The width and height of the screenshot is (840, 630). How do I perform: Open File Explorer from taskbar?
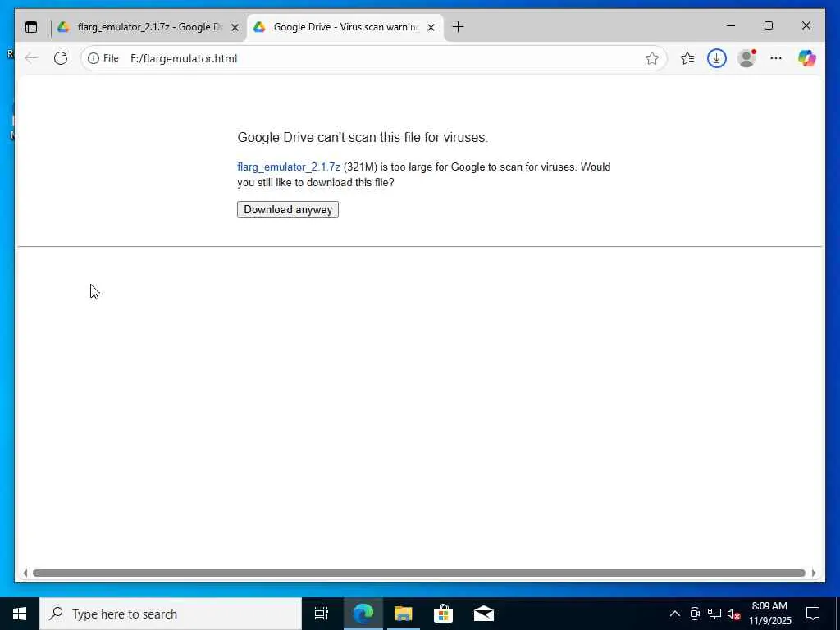coord(404,614)
